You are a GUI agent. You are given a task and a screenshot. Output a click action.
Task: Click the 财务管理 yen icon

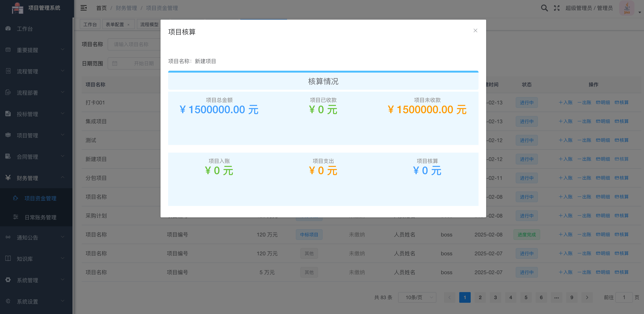click(8, 178)
